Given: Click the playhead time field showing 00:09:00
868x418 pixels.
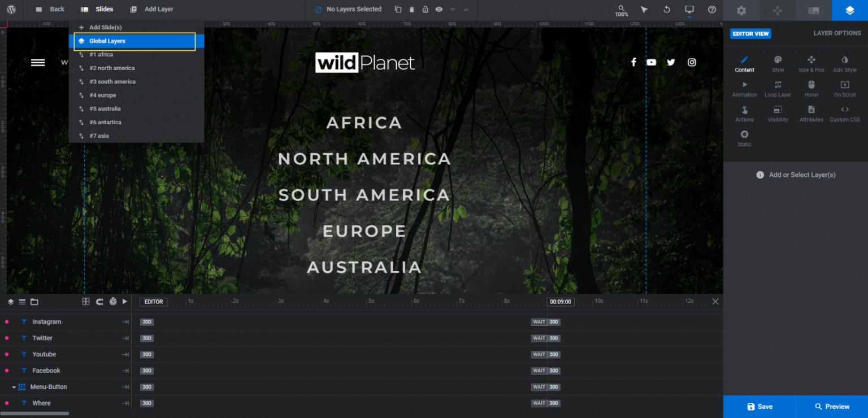Looking at the screenshot, I should 559,302.
